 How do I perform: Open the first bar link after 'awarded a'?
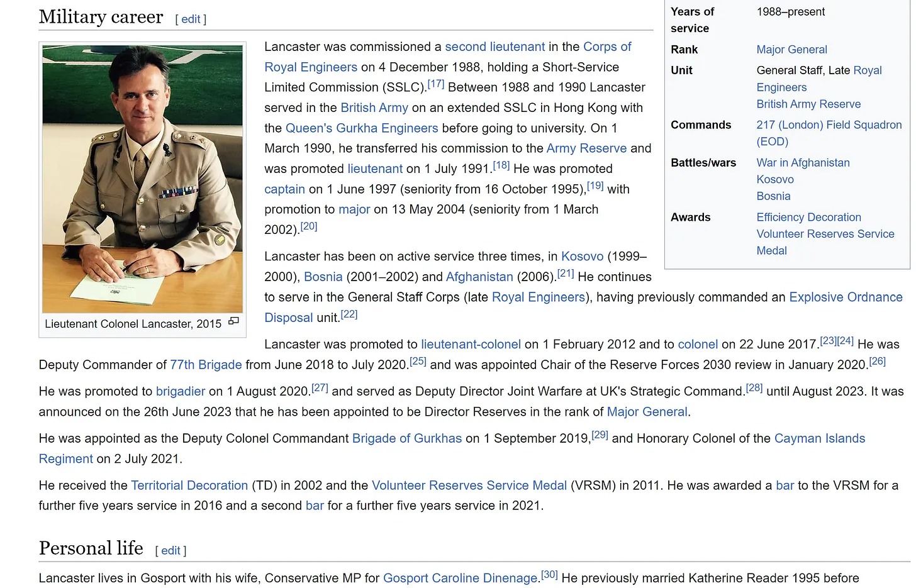pos(785,485)
